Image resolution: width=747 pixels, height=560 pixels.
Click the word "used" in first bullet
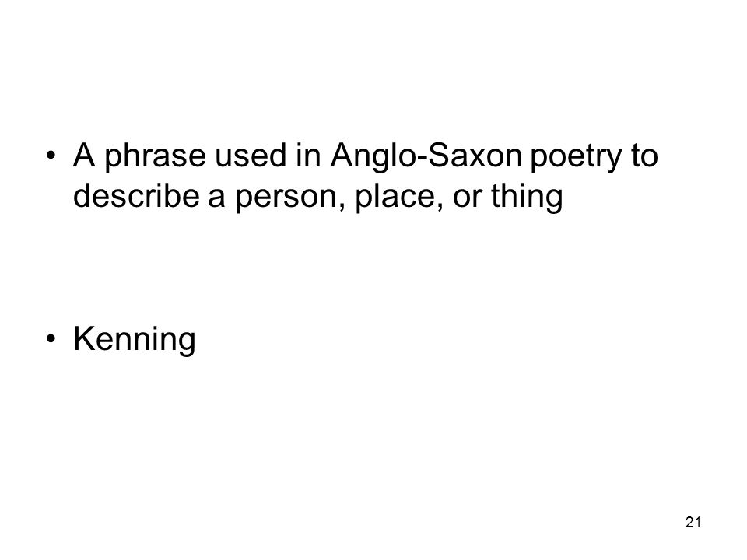(x=251, y=156)
